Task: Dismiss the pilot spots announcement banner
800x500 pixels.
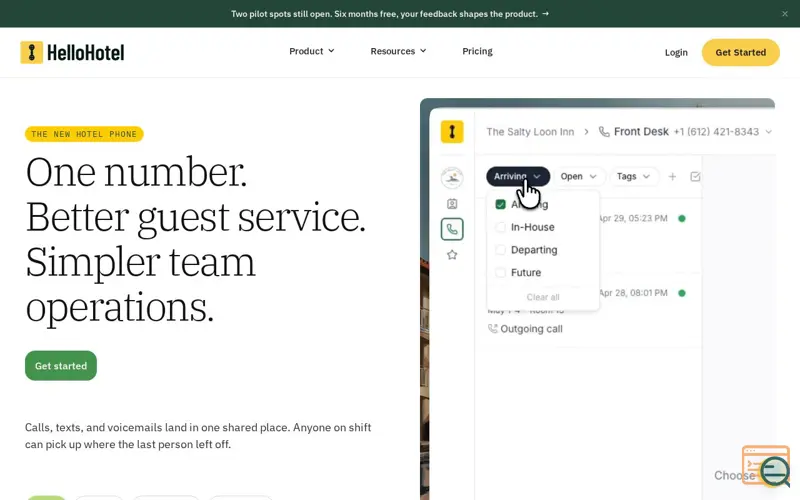Action: coord(785,14)
